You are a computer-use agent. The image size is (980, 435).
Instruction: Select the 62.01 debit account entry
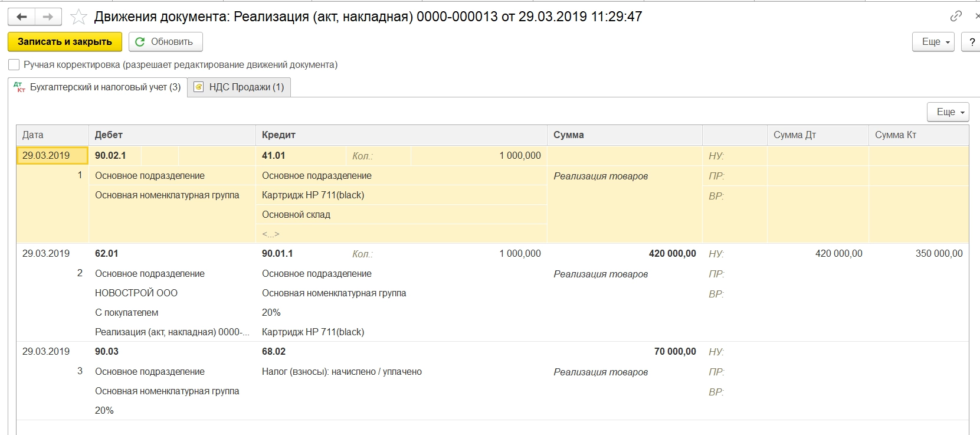coord(107,254)
